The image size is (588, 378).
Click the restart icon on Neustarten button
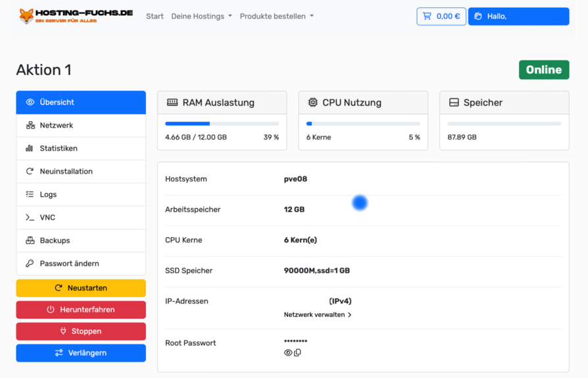pyautogui.click(x=59, y=288)
